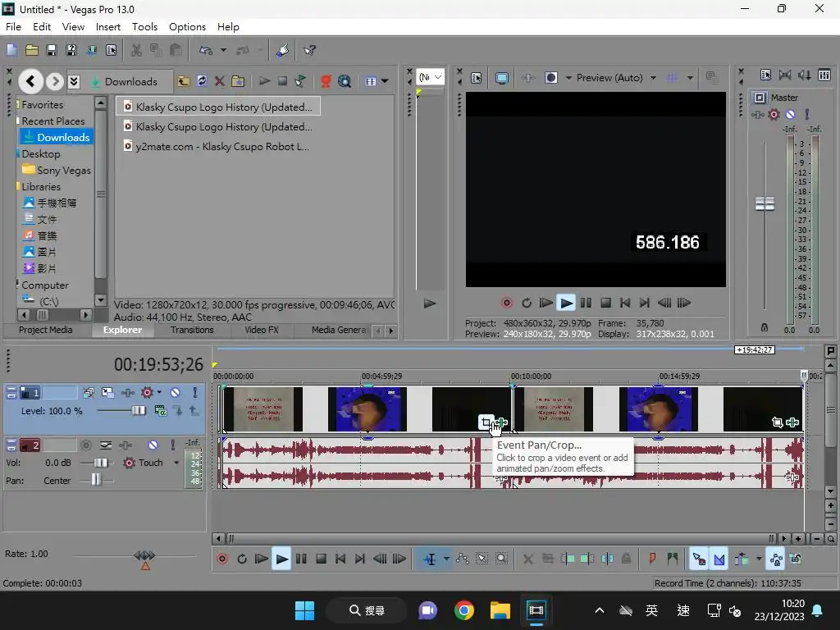
Task: Open the Options menu
Action: pos(187,27)
